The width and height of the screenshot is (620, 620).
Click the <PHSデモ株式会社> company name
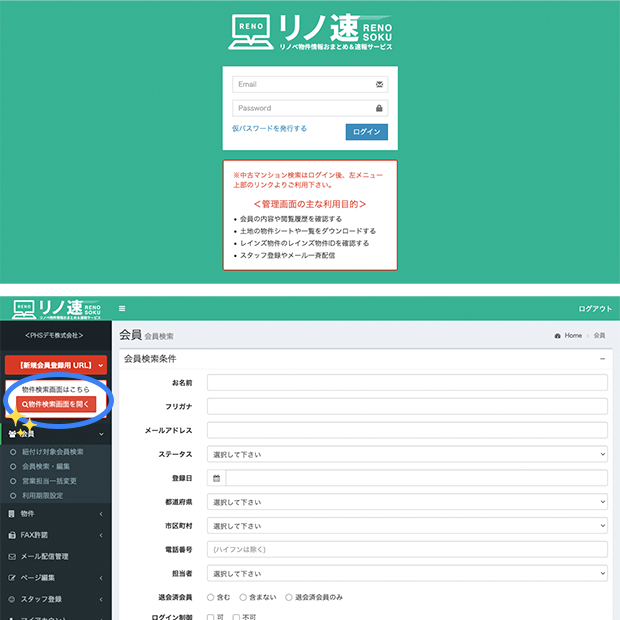point(54,335)
